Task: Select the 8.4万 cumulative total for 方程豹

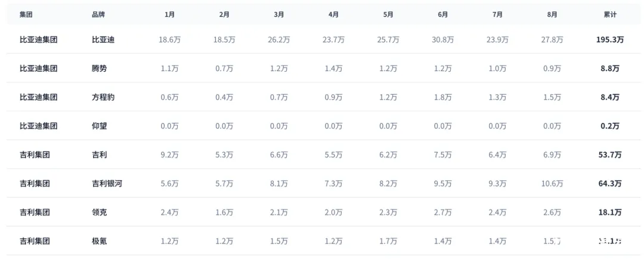Action: click(610, 97)
